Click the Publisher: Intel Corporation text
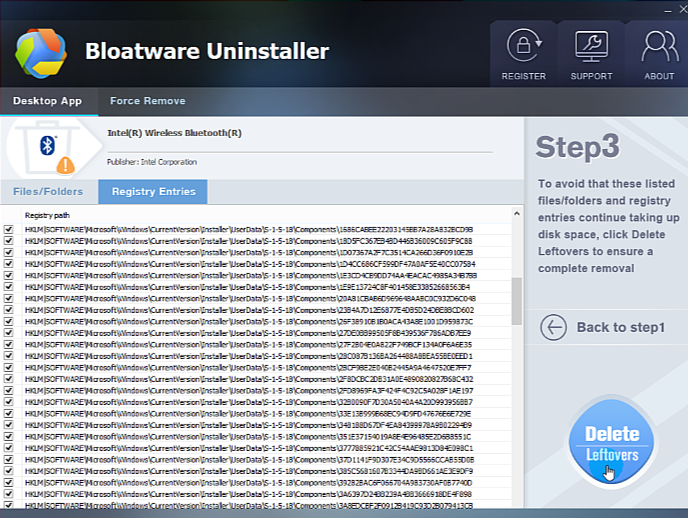Screen dimensions: 688x518 (x=152, y=162)
